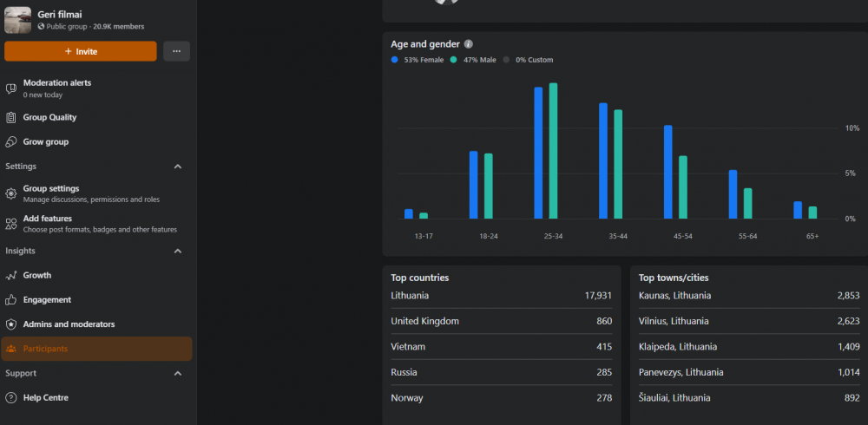Click the Grow group icon
Screen dimensions: 868x425
coord(11,142)
